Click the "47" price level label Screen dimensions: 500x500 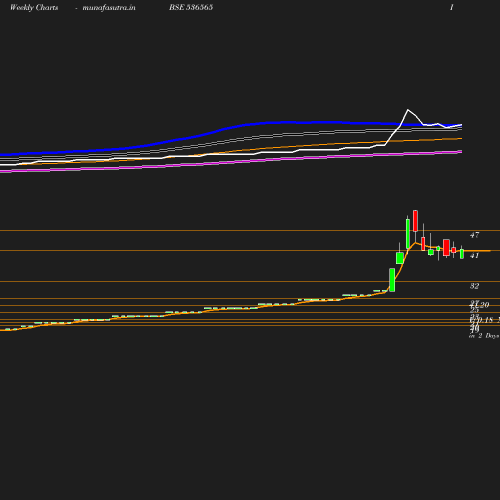coord(474,235)
